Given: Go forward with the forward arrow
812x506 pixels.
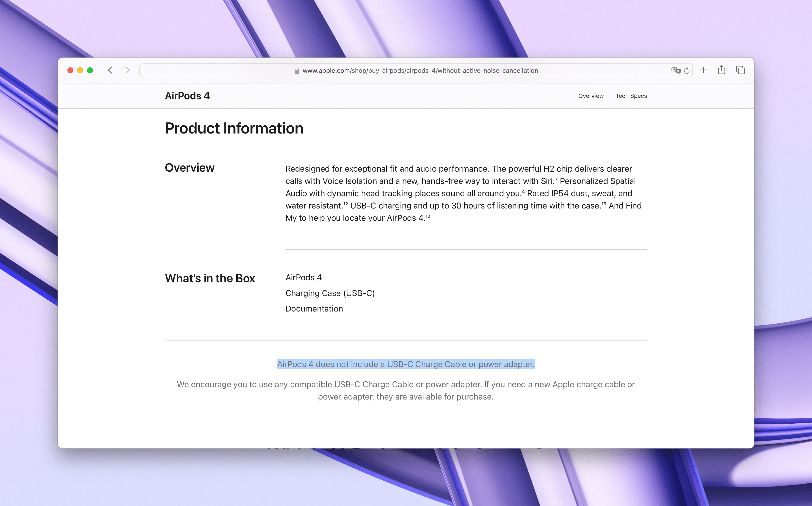Looking at the screenshot, I should tap(127, 70).
